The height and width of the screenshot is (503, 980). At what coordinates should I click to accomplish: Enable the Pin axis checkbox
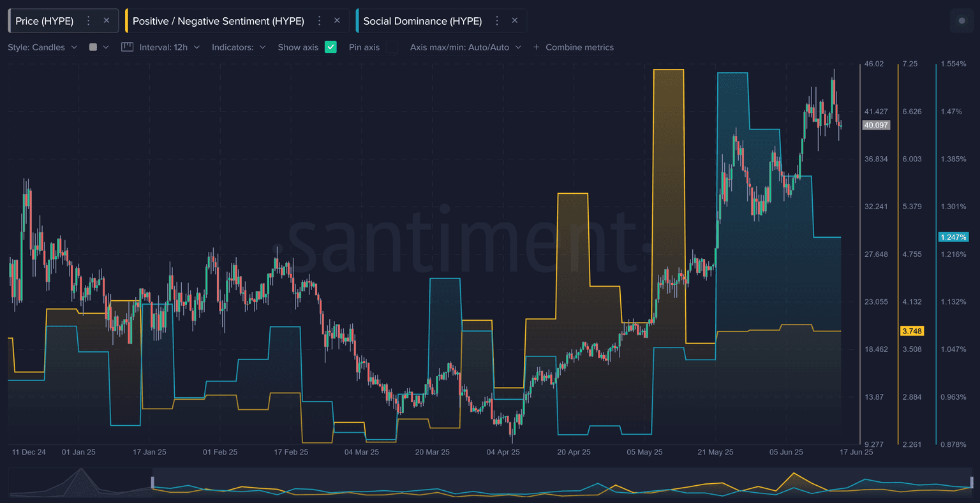[392, 47]
